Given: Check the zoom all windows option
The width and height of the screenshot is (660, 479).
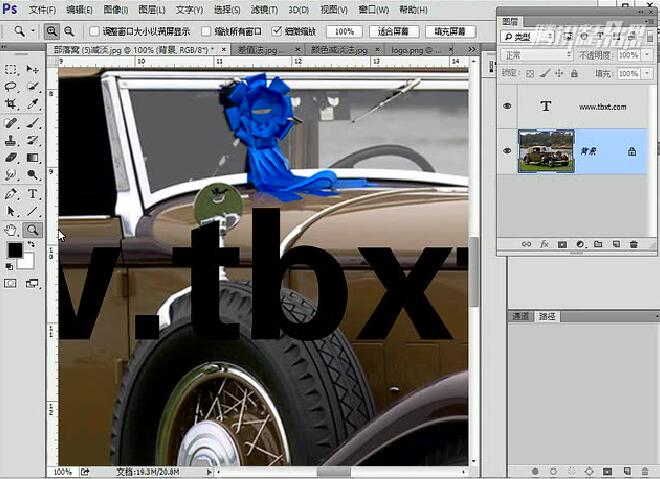Looking at the screenshot, I should tap(206, 32).
